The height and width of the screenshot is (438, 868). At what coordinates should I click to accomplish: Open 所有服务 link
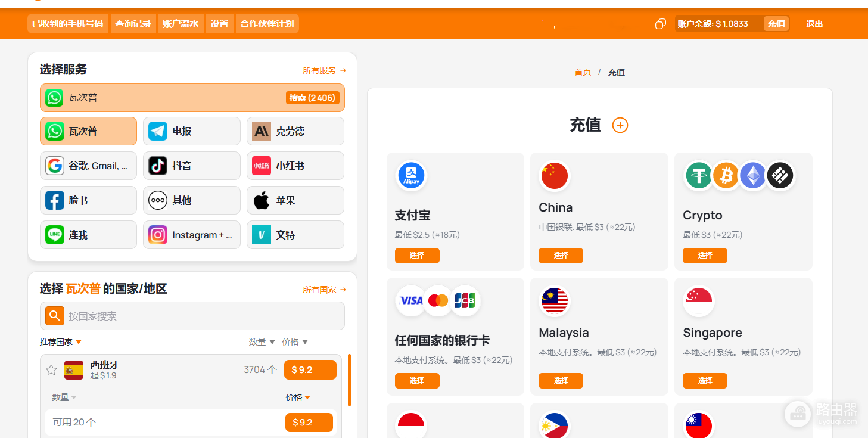(x=324, y=70)
